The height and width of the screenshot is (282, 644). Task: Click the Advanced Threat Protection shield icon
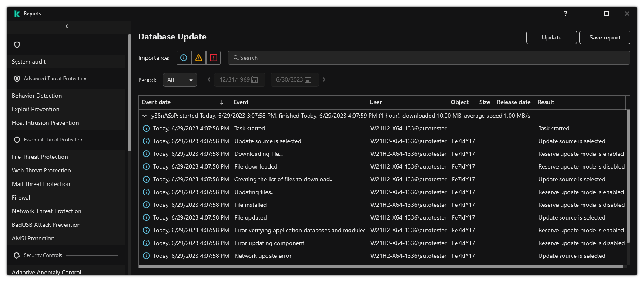coord(17,78)
